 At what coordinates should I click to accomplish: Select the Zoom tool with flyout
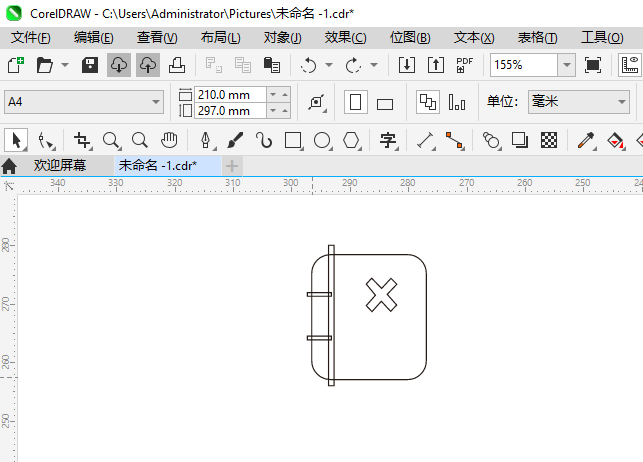pos(111,140)
